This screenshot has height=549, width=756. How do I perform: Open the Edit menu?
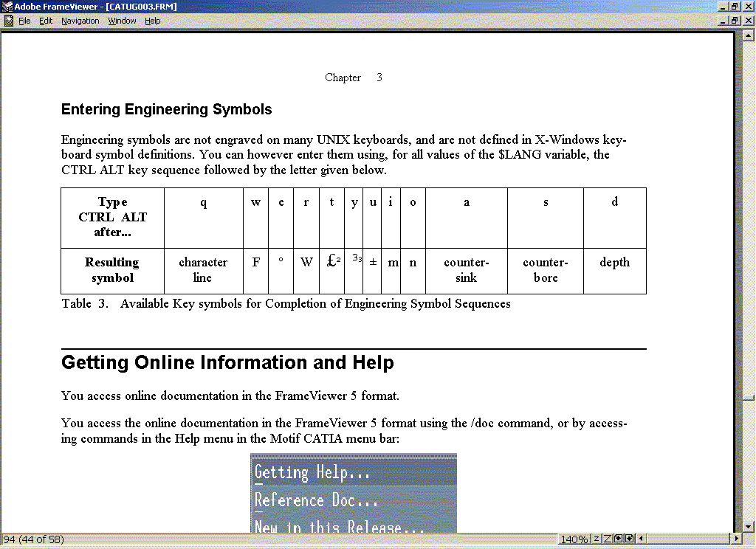pos(46,21)
